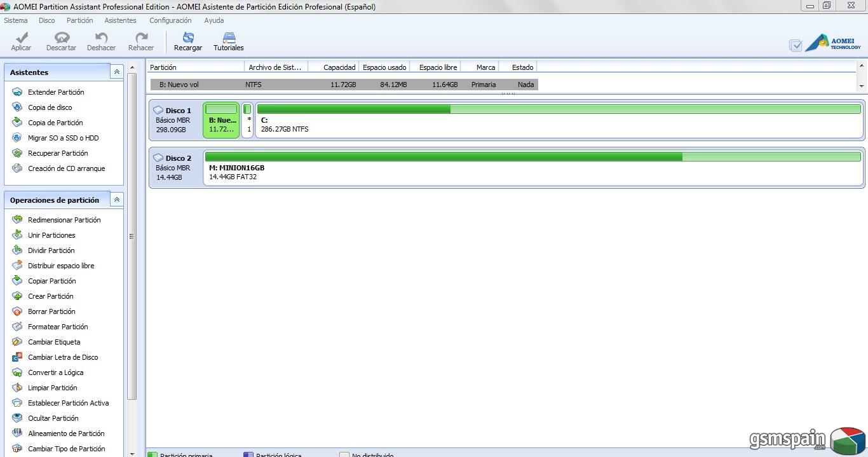Image resolution: width=868 pixels, height=457 pixels.
Task: Open the Sistema menu
Action: click(16, 20)
